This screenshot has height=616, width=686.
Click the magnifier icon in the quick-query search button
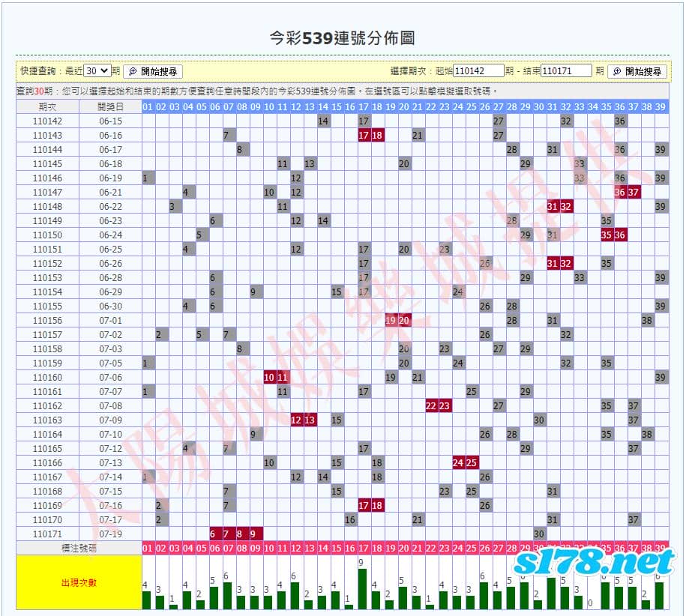point(133,71)
